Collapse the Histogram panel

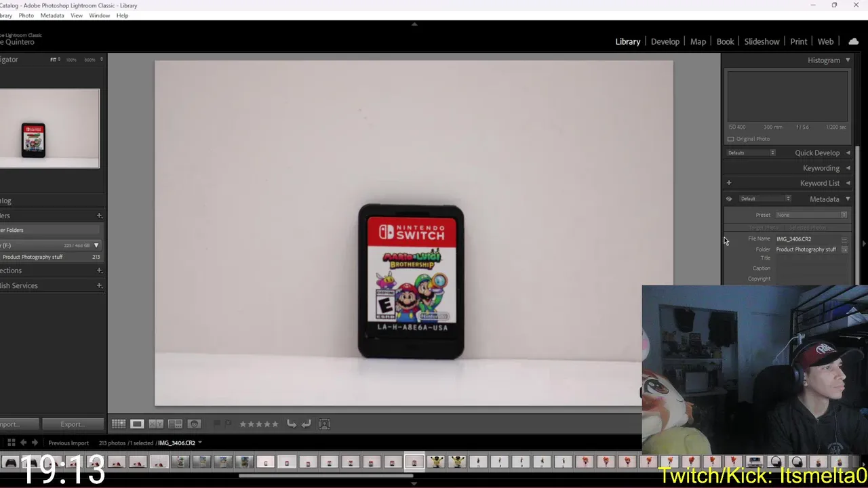coord(848,60)
